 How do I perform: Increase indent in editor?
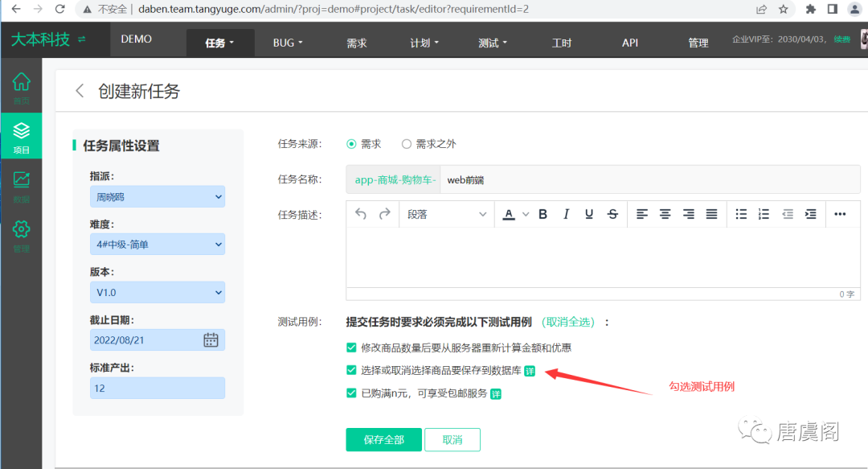pos(811,214)
